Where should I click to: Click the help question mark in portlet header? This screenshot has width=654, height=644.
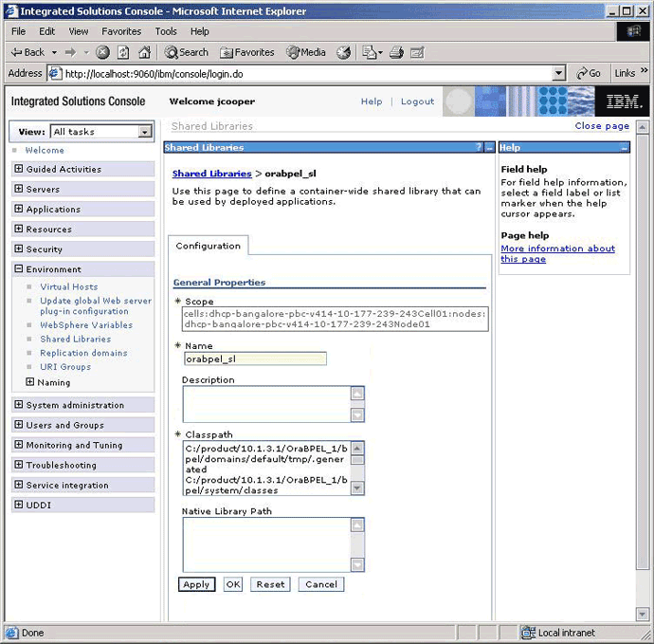point(479,147)
